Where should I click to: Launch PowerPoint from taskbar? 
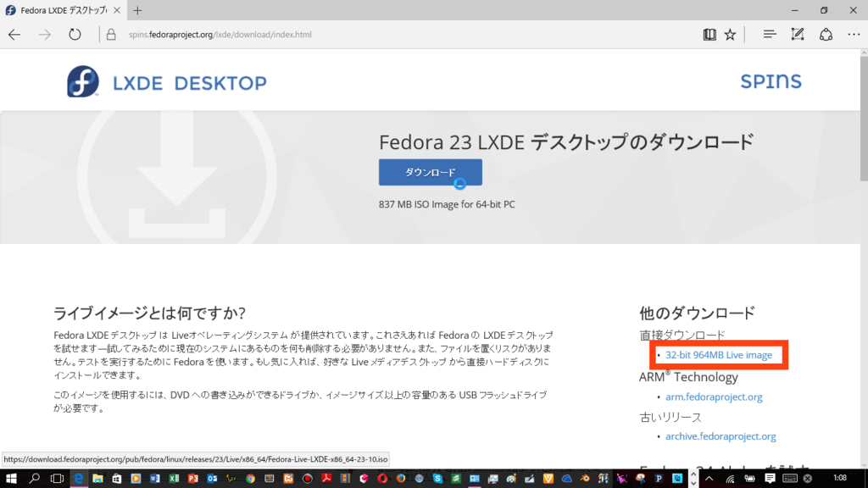click(192, 479)
